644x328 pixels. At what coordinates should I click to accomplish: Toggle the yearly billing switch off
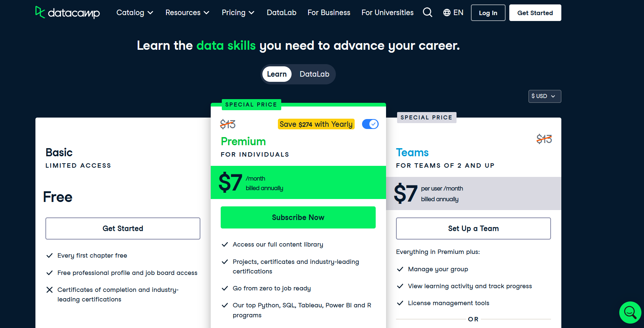370,124
